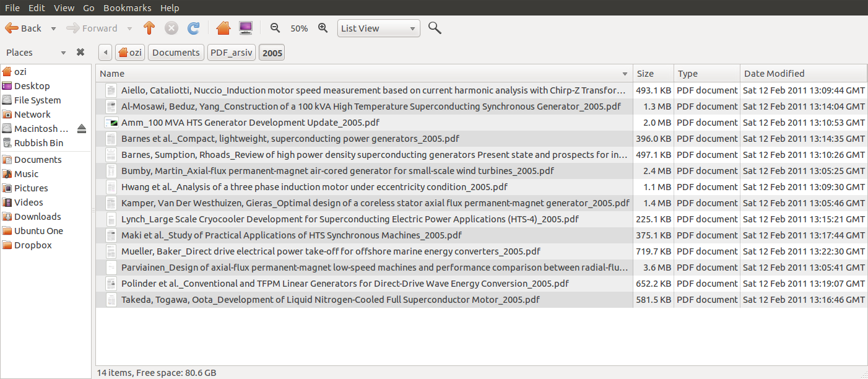The width and height of the screenshot is (868, 379).
Task: Expand the Back history dropdown arrow
Action: tap(53, 28)
